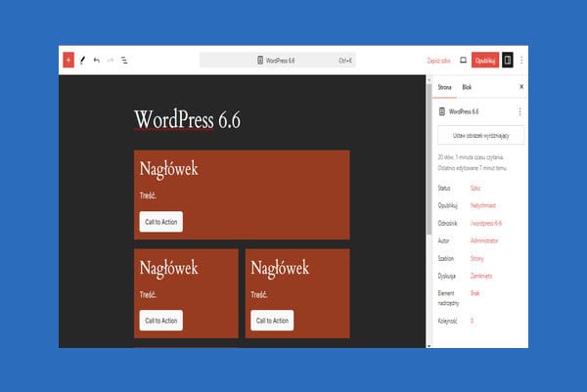Edit the /wordpress-6-6 permalink
Image resolution: width=587 pixels, height=392 pixels.
tap(485, 223)
